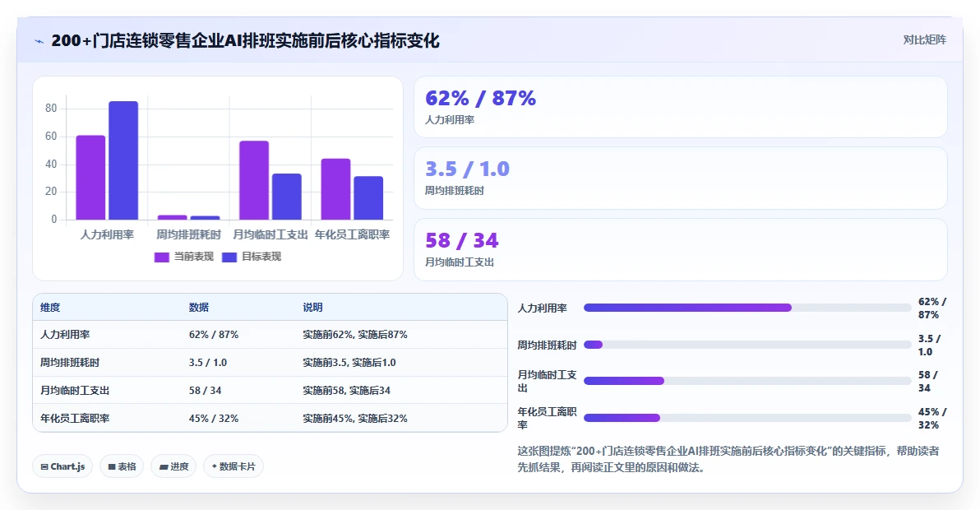
Task: Click the 维度 column header
Action: click(51, 308)
